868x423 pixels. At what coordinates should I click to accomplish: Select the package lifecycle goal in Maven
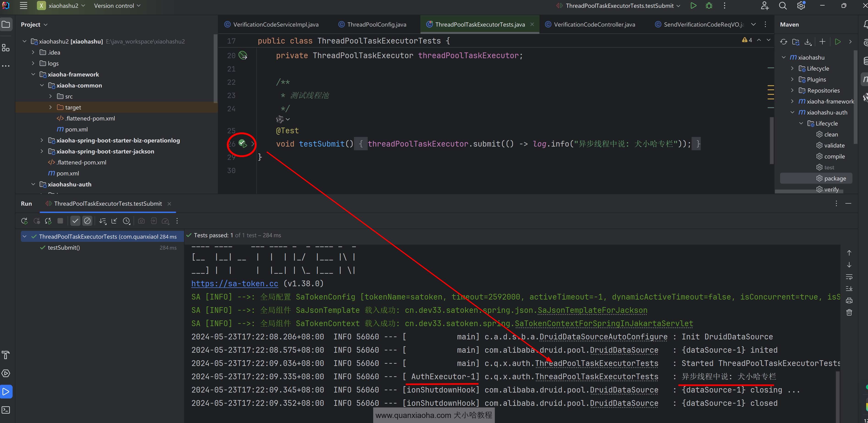(835, 178)
